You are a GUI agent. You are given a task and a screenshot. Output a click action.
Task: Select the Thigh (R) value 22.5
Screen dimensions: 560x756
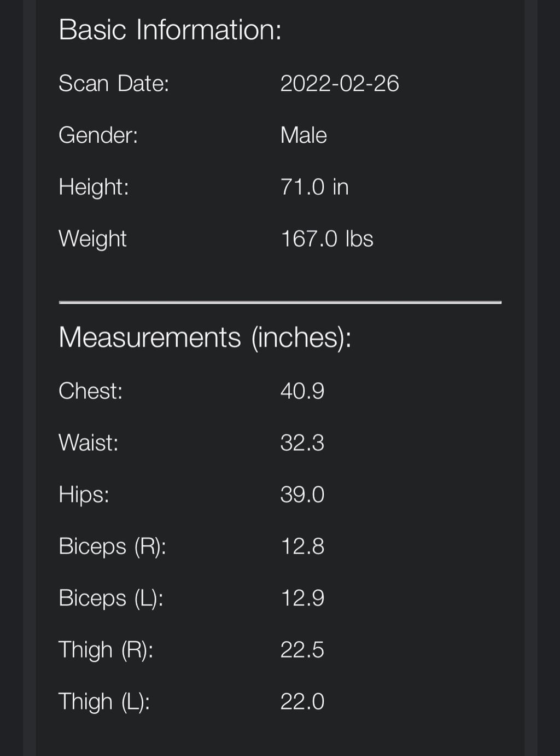[302, 650]
